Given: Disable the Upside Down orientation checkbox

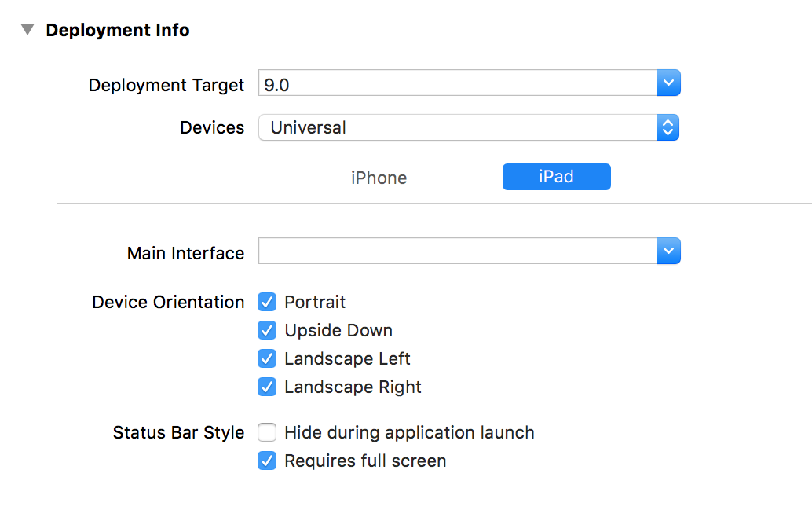Looking at the screenshot, I should coord(267,331).
